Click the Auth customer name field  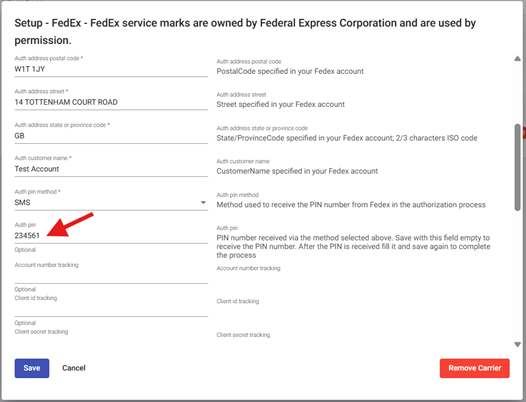(x=111, y=169)
